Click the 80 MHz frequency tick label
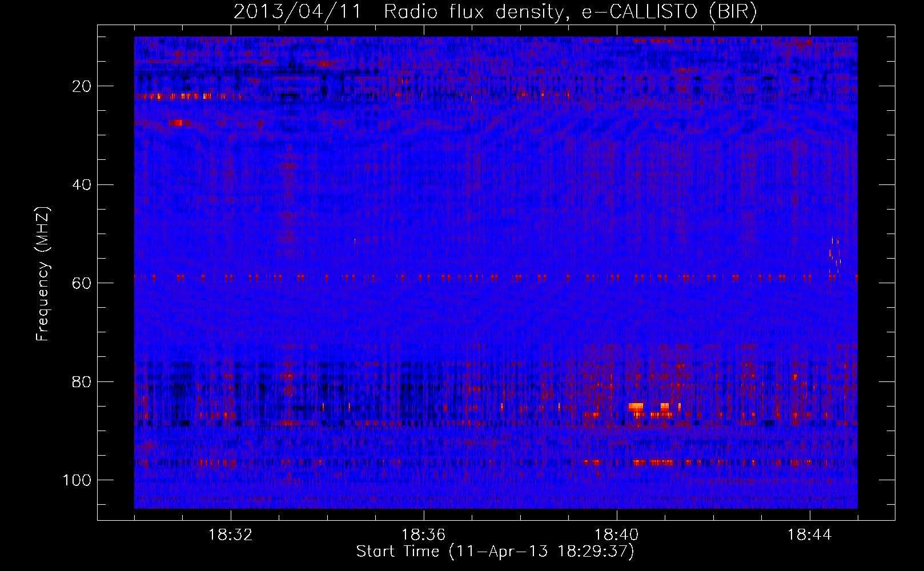 pyautogui.click(x=82, y=381)
